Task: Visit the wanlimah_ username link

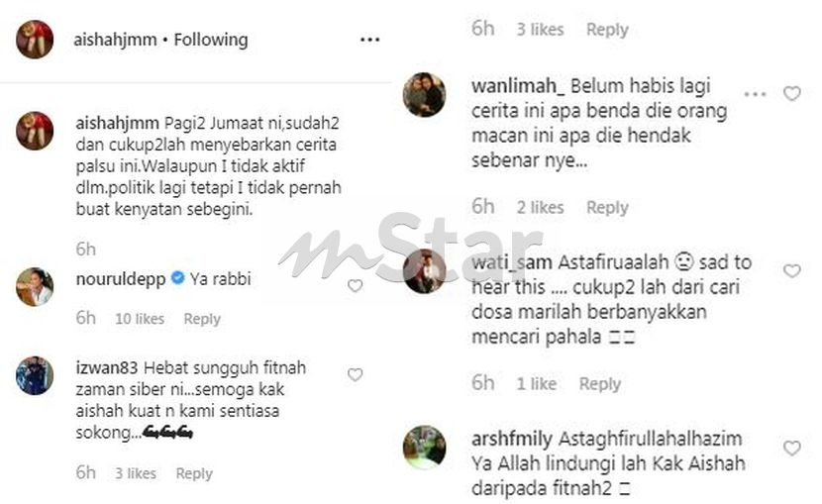Action: pos(518,86)
